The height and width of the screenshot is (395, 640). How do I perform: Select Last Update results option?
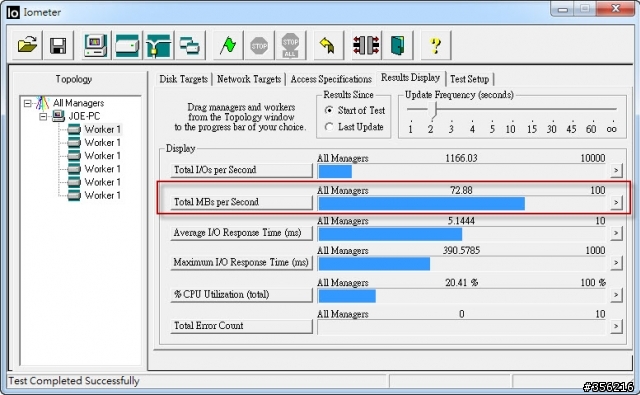329,127
